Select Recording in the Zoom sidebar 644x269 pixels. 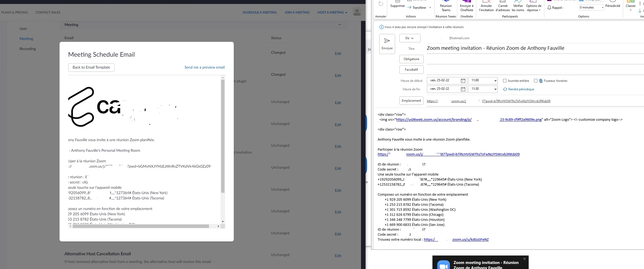[28, 49]
